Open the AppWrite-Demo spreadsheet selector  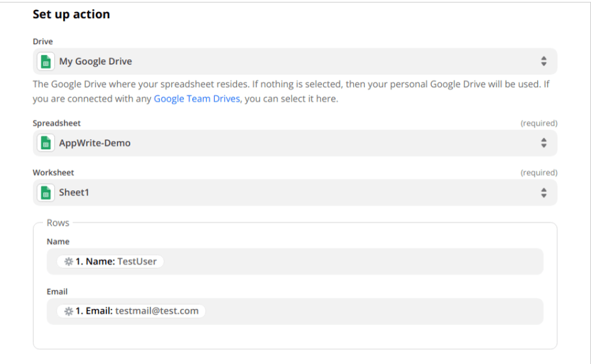coord(295,143)
